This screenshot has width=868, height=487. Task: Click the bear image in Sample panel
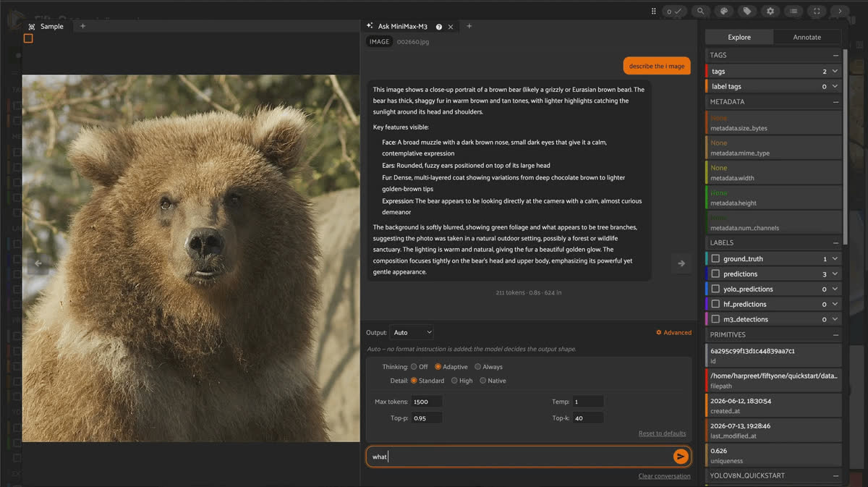[x=191, y=258]
